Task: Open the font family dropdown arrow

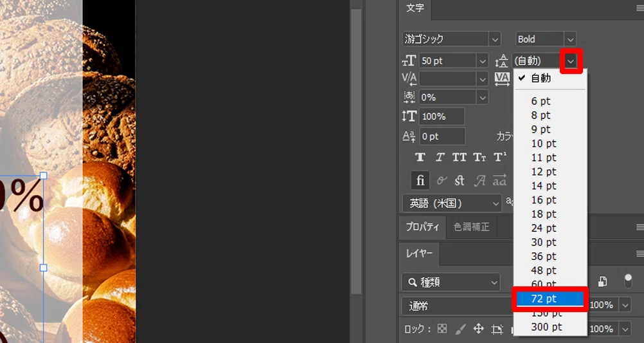Action: click(495, 39)
